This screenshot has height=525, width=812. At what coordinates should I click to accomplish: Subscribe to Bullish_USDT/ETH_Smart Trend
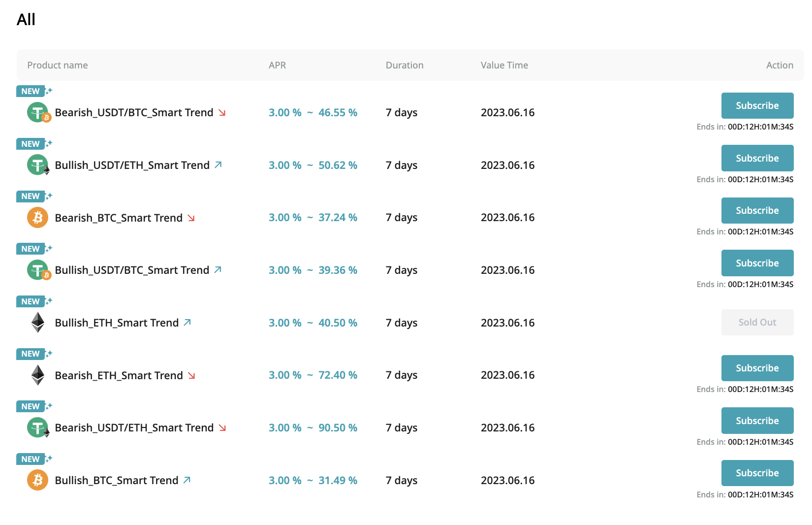coord(757,158)
